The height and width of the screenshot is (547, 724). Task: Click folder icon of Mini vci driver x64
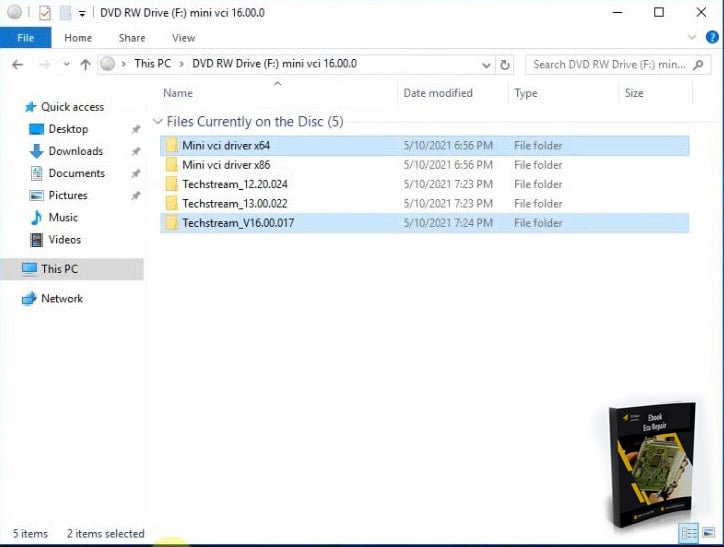pyautogui.click(x=171, y=145)
